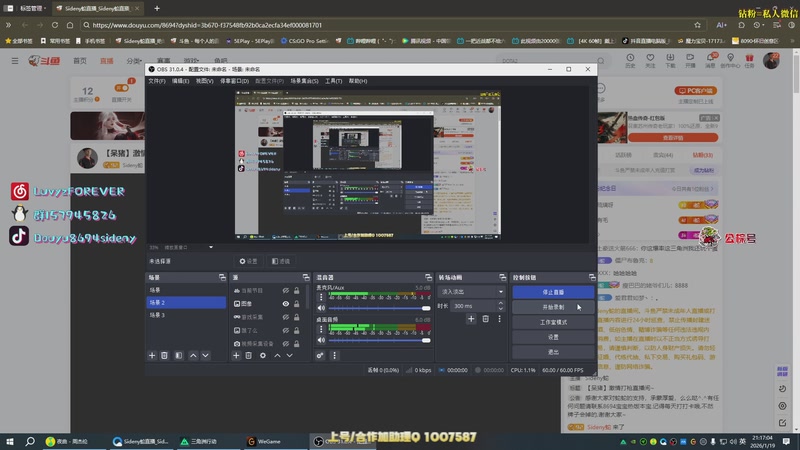800x450 pixels.
Task: Move the selected scene up
Action: (193, 356)
